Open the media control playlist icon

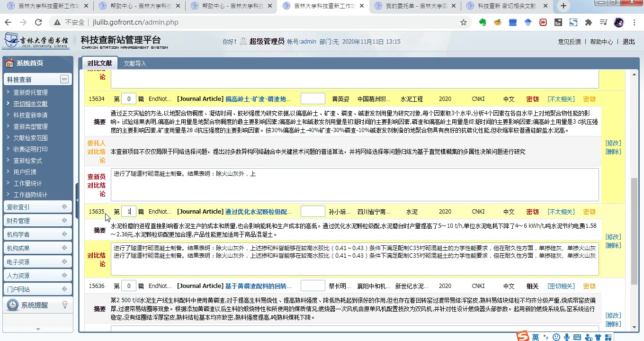[603, 22]
